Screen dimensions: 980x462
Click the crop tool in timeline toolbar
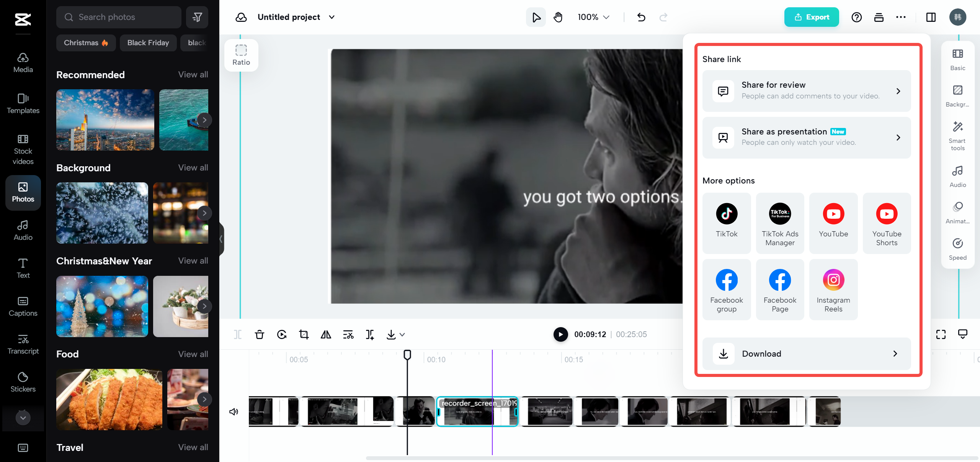pos(304,334)
